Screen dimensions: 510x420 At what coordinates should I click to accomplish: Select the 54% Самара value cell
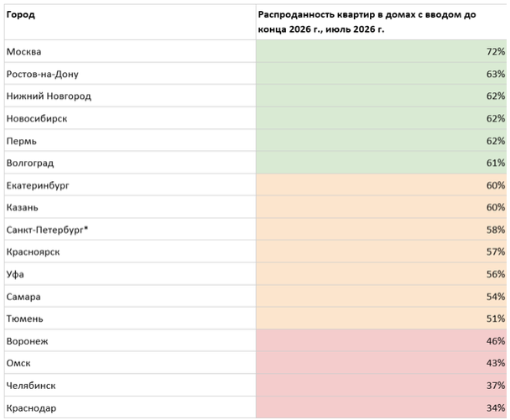pos(381,296)
